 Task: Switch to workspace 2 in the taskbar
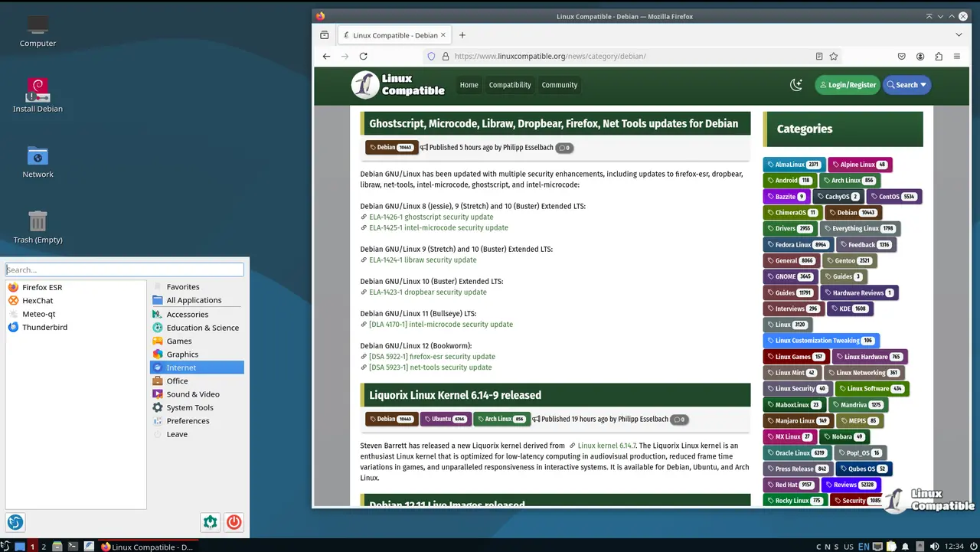tap(44, 547)
